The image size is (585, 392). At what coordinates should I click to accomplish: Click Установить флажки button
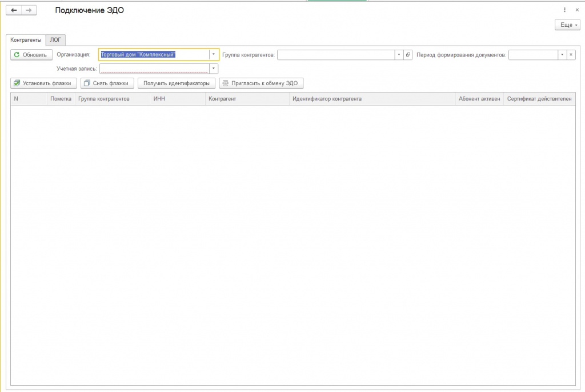pyautogui.click(x=43, y=83)
